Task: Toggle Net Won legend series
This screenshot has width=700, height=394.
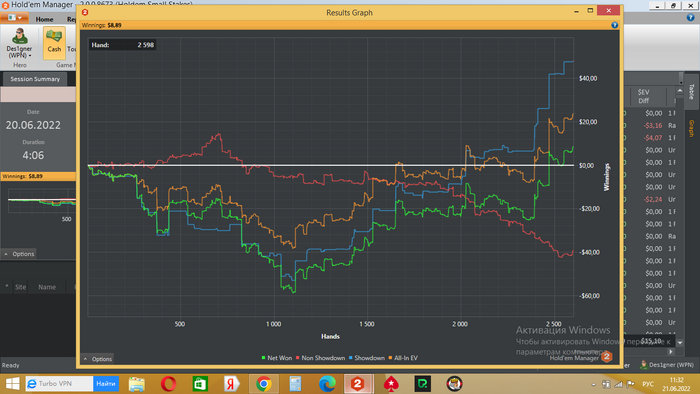Action: click(x=277, y=358)
